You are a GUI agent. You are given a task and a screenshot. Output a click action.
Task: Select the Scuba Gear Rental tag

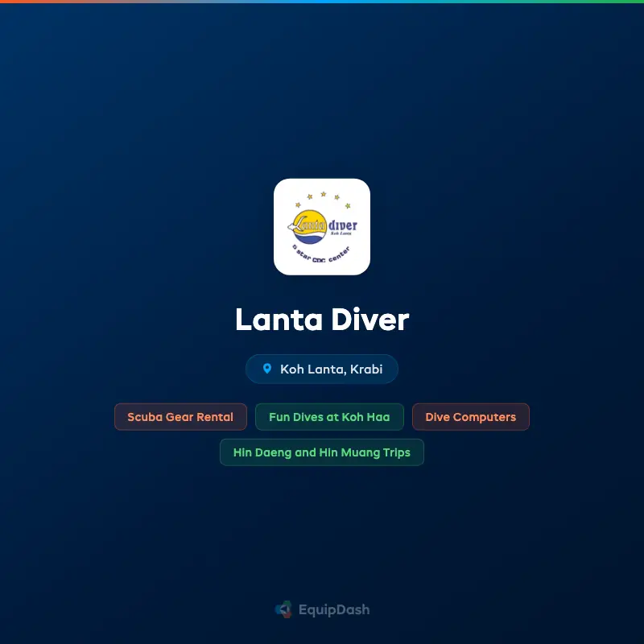[x=180, y=417]
